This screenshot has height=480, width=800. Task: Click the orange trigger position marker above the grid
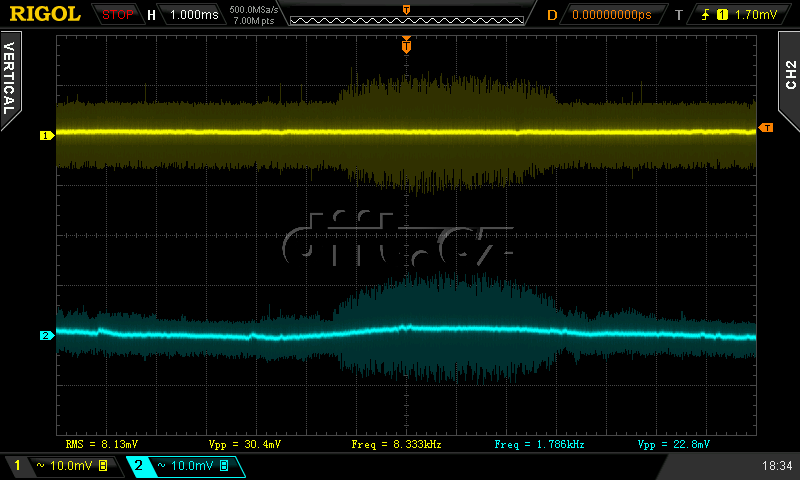406,46
